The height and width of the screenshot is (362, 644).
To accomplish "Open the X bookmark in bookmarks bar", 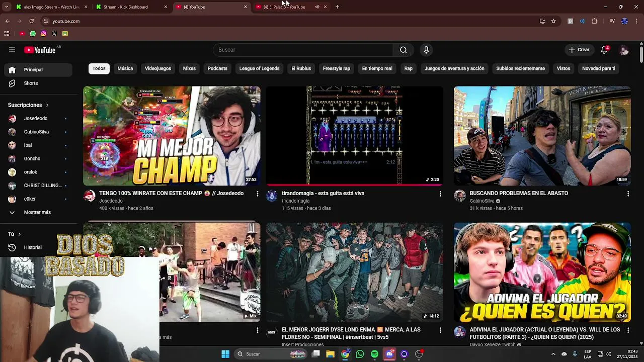I will pos(54,34).
